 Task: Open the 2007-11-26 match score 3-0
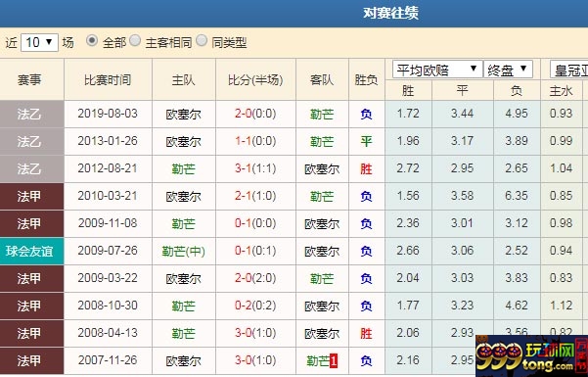[244, 360]
